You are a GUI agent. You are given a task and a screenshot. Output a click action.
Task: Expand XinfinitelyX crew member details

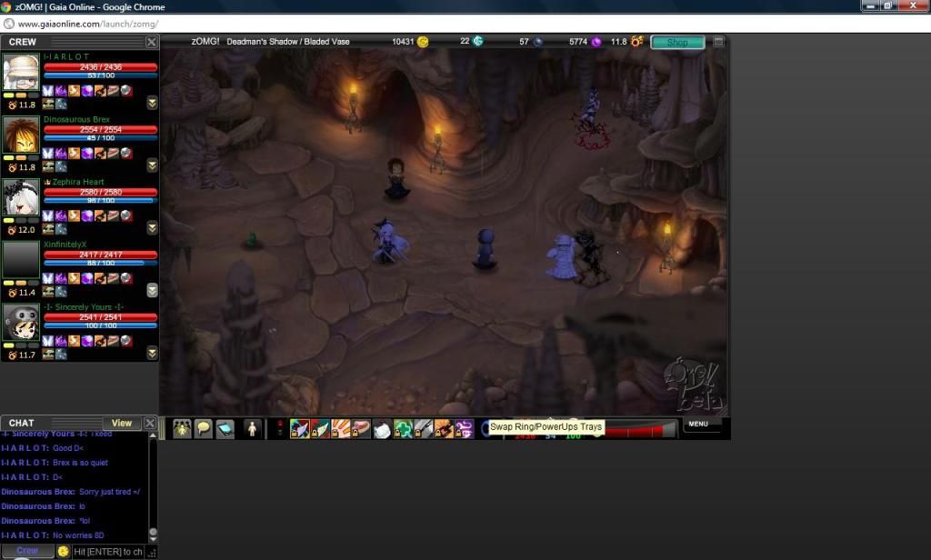tap(152, 290)
